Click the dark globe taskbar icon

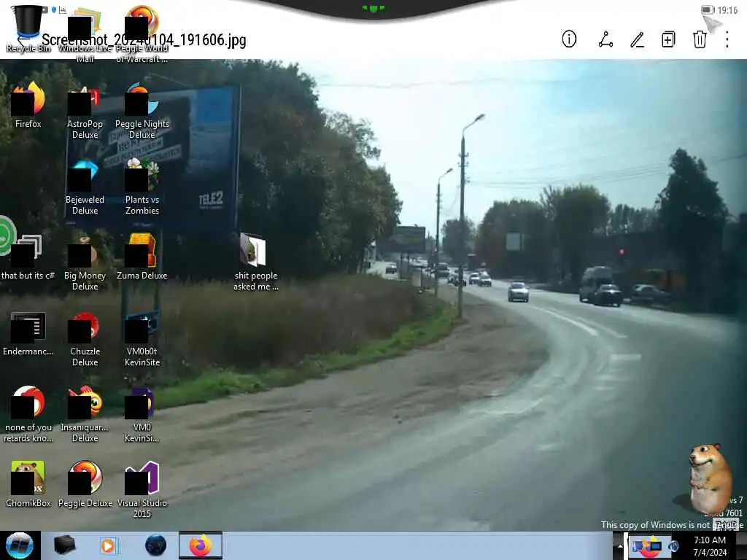(x=155, y=545)
